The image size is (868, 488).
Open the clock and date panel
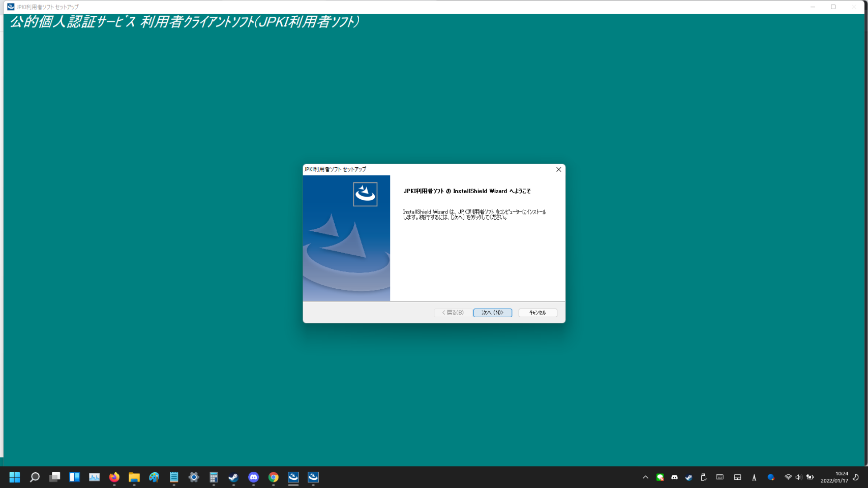coord(834,477)
